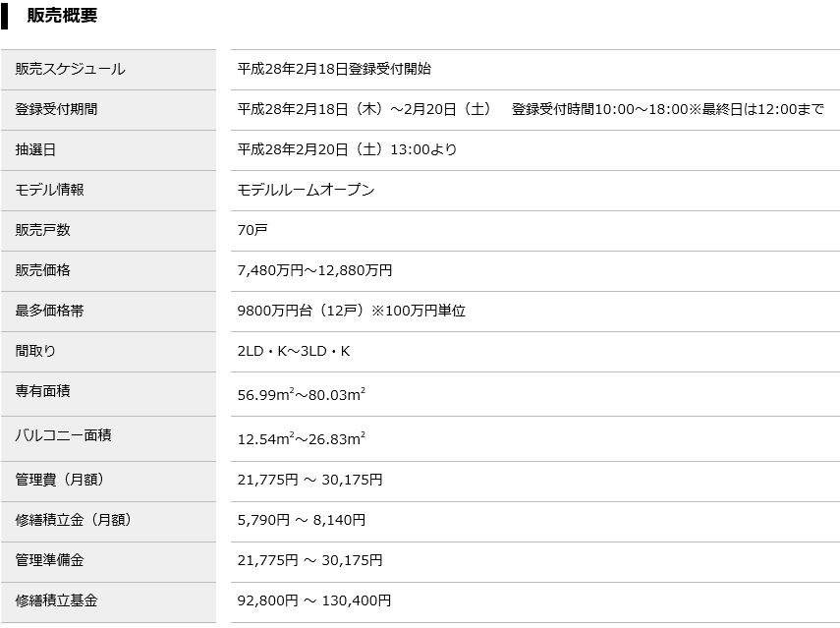Image resolution: width=840 pixels, height=628 pixels.
Task: Click the 12.54m²～26.83m² balcony area value
Action: (301, 439)
